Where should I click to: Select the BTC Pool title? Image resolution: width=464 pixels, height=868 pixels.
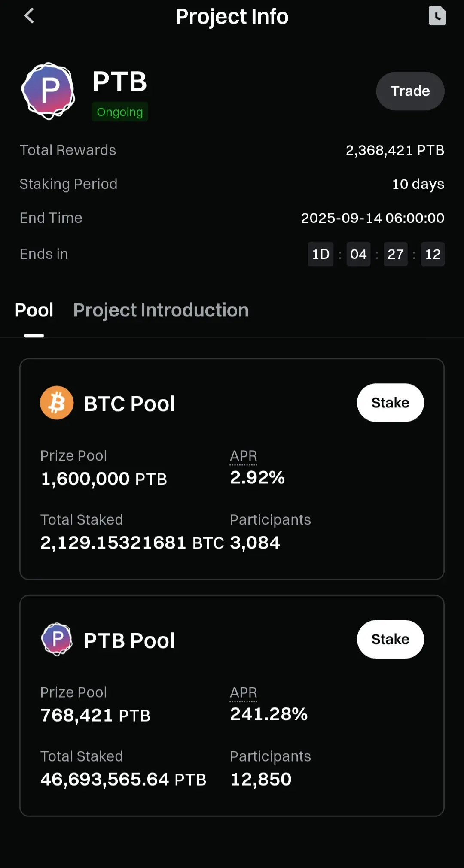point(129,404)
